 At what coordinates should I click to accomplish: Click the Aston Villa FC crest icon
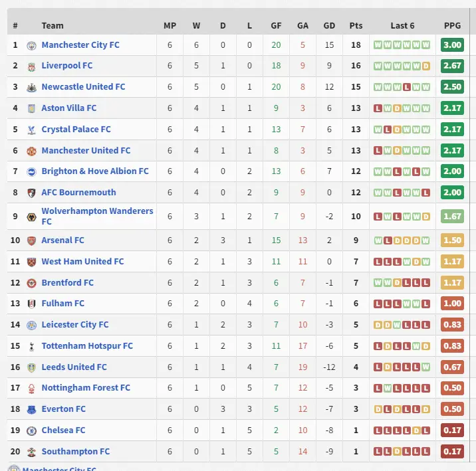[31, 108]
